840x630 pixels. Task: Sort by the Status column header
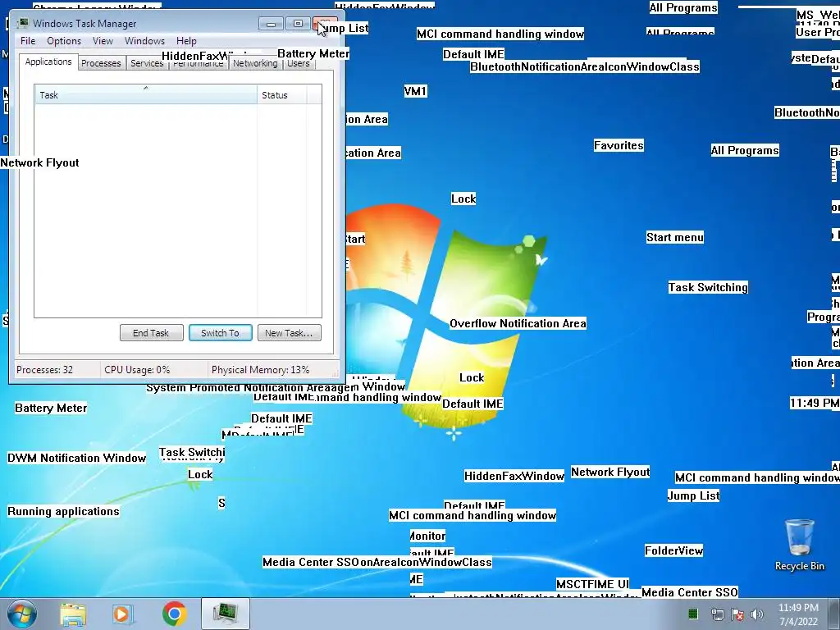tap(282, 95)
